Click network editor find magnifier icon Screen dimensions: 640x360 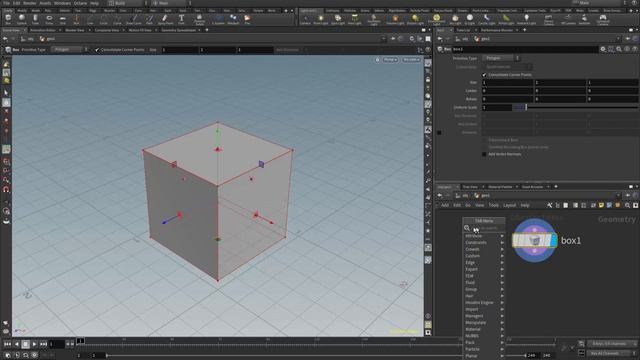[x=627, y=205]
